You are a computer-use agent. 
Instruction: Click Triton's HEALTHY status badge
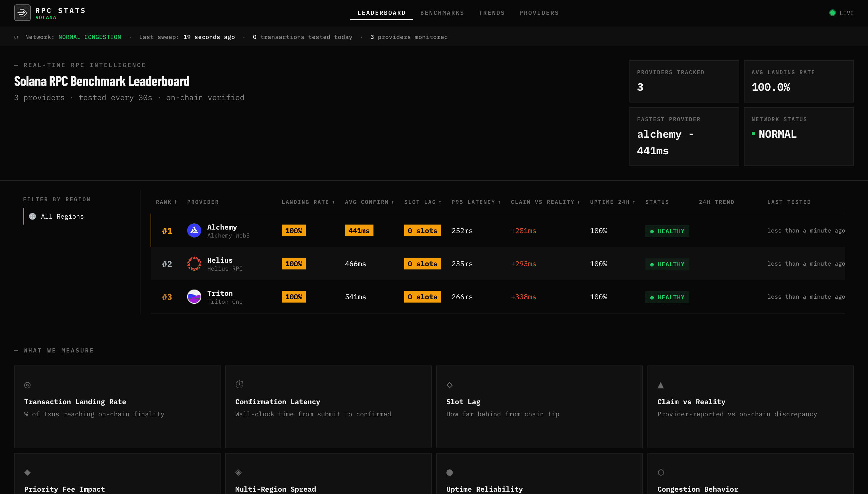tap(667, 297)
